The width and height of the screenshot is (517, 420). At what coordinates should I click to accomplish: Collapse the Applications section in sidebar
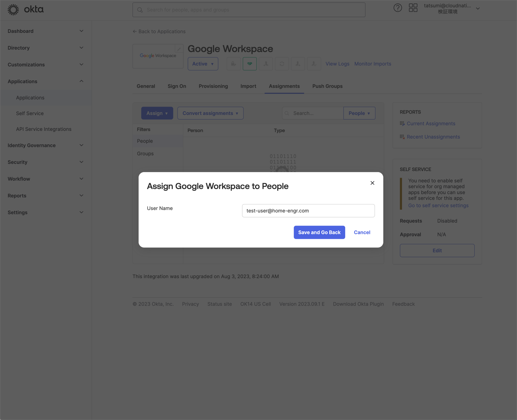[46, 81]
